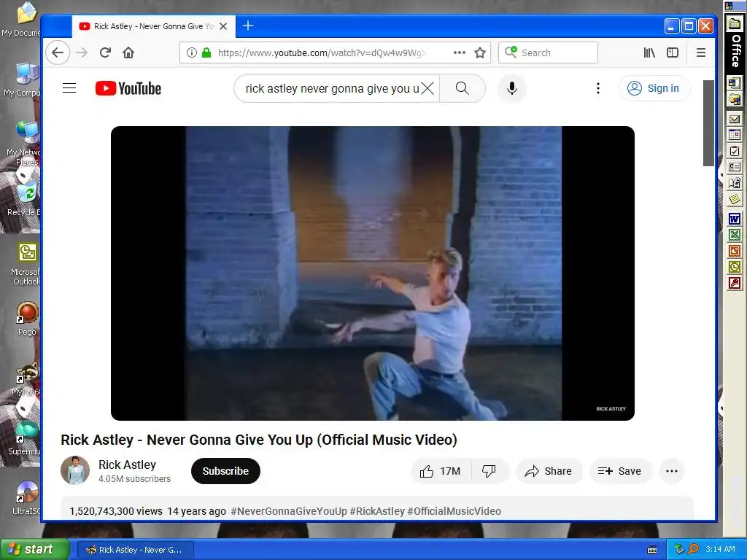The width and height of the screenshot is (747, 560).
Task: Go to the YouTube home logo
Action: (128, 88)
